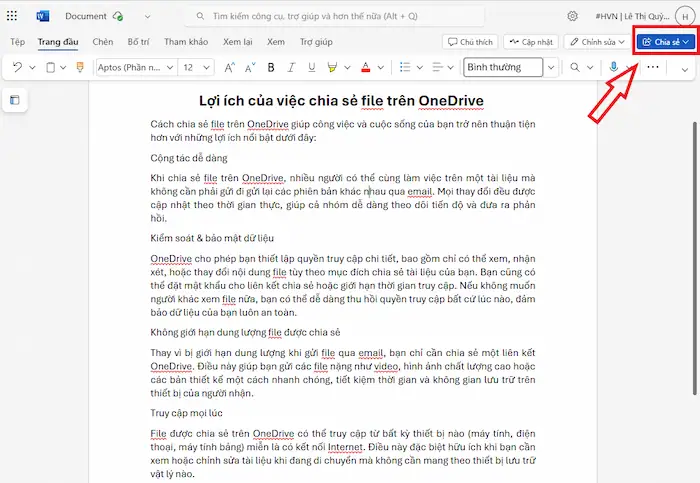Click the cloud saved status icon
Image resolution: width=700 pixels, height=483 pixels.
[x=118, y=16]
